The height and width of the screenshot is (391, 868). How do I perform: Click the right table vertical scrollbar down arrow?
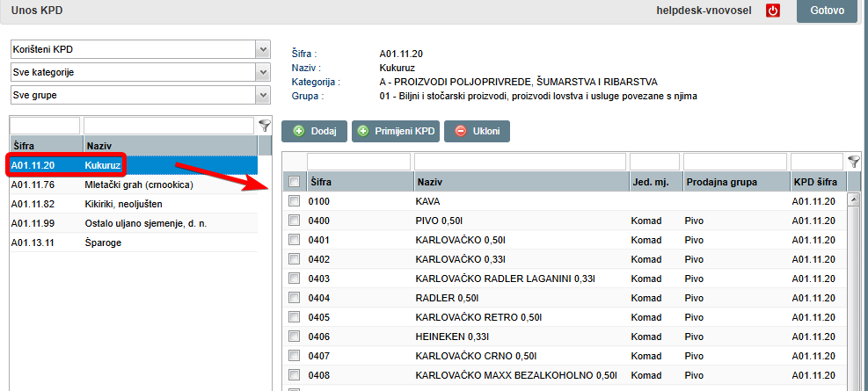pos(852,385)
